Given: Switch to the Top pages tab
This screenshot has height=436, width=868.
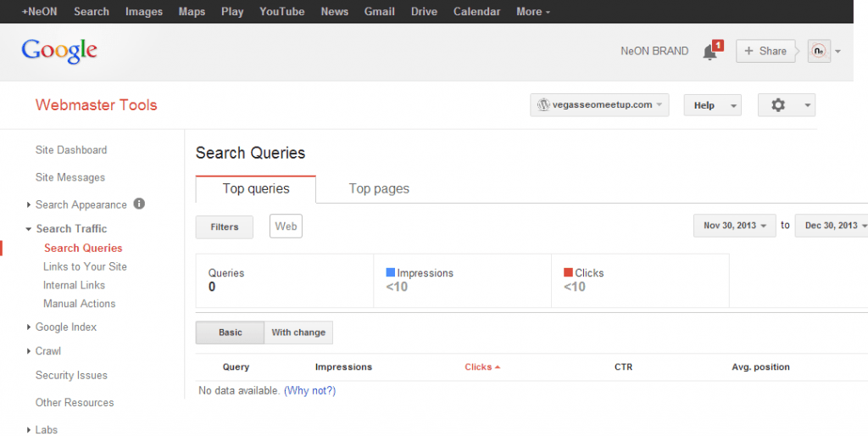Looking at the screenshot, I should coord(379,189).
